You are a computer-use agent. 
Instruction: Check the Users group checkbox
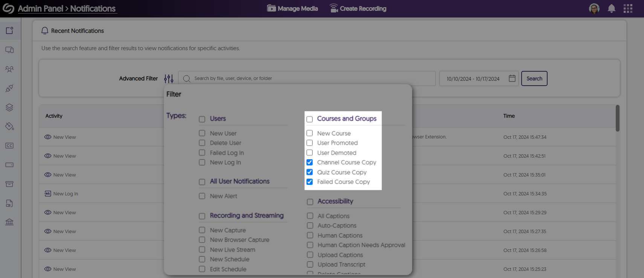202,119
